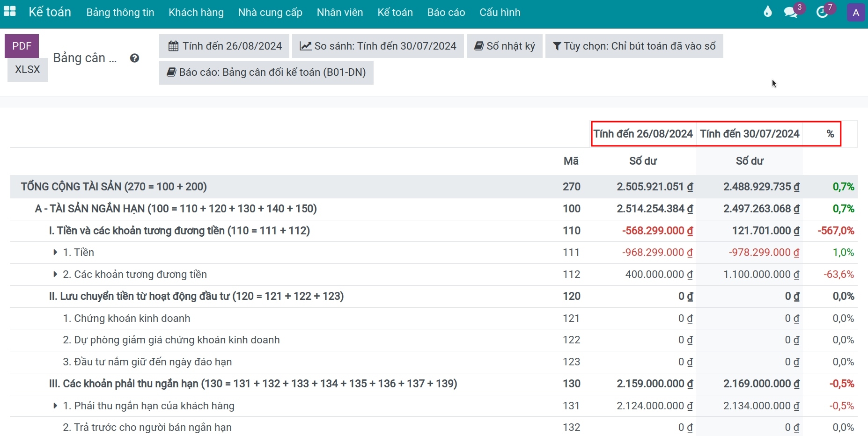Open the Tính đến 26/08/2024 date filter
868x436 pixels.
[x=224, y=46]
